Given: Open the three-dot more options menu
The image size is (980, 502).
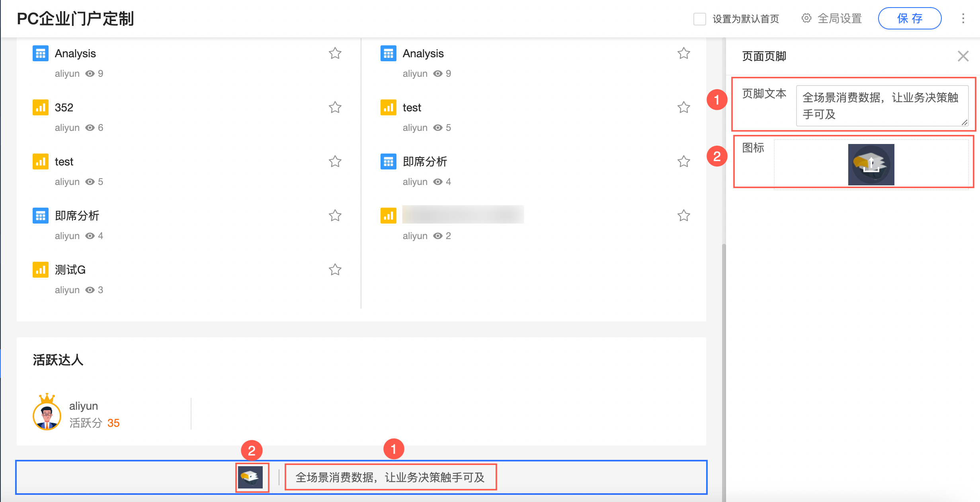Looking at the screenshot, I should click(963, 18).
